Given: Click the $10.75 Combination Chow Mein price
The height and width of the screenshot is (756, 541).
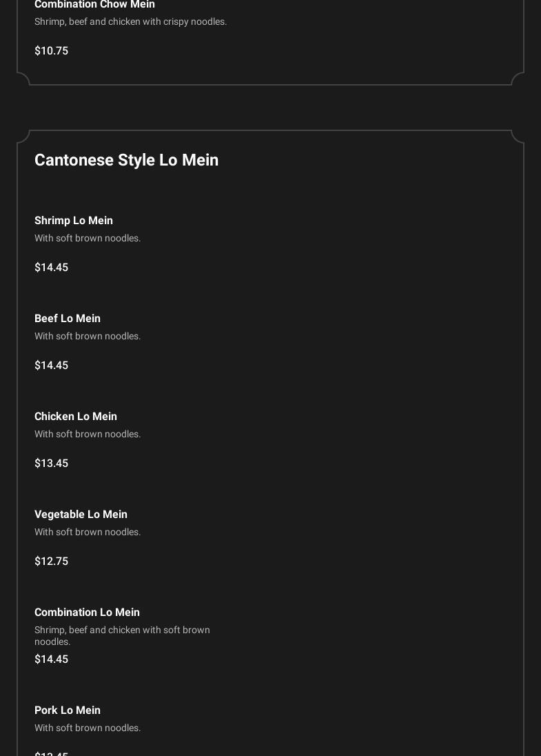Looking at the screenshot, I should point(51,51).
